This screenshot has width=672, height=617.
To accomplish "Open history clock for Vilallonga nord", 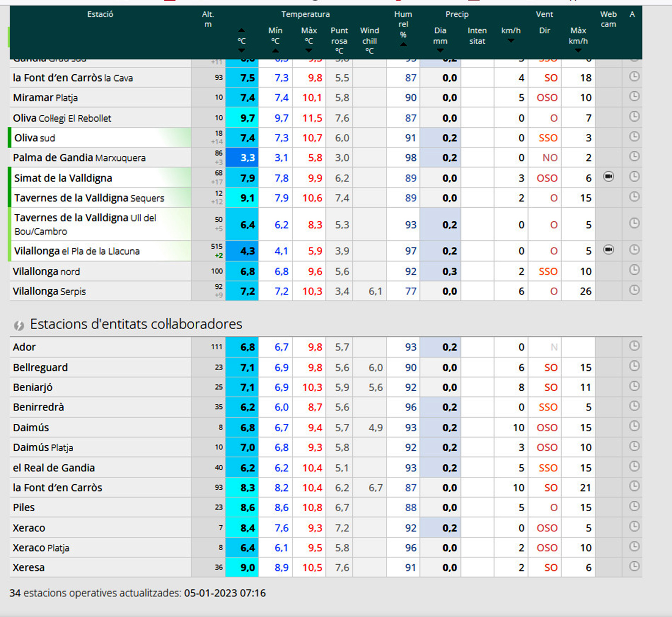I will coord(634,270).
